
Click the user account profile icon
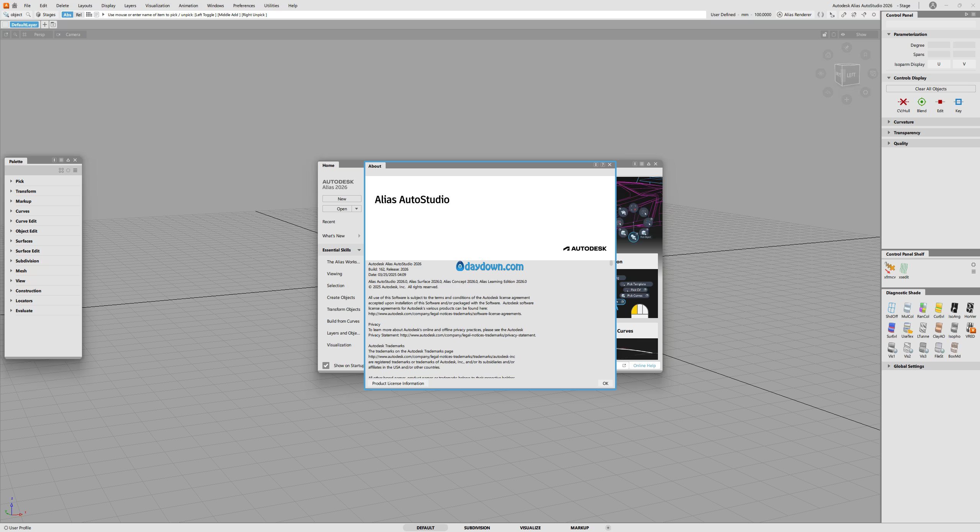click(x=933, y=5)
